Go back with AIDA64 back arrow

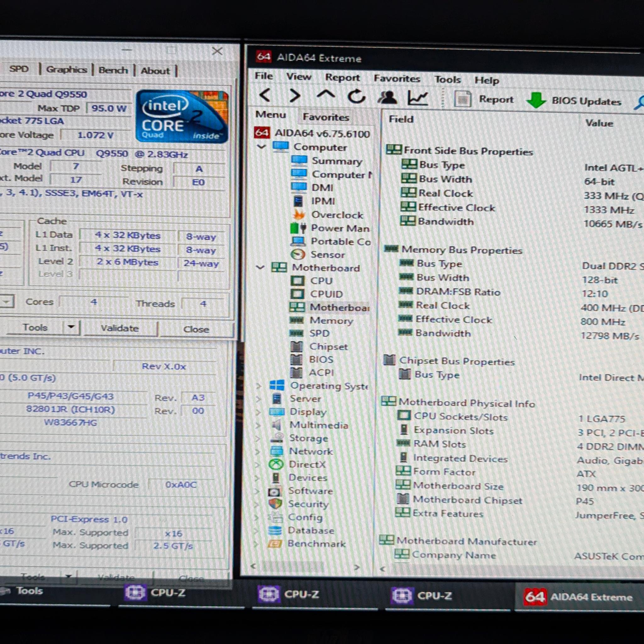tap(265, 95)
